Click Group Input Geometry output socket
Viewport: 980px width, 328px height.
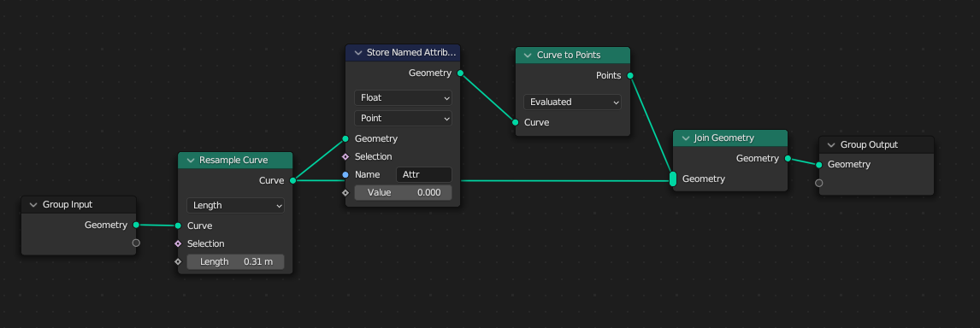click(136, 225)
